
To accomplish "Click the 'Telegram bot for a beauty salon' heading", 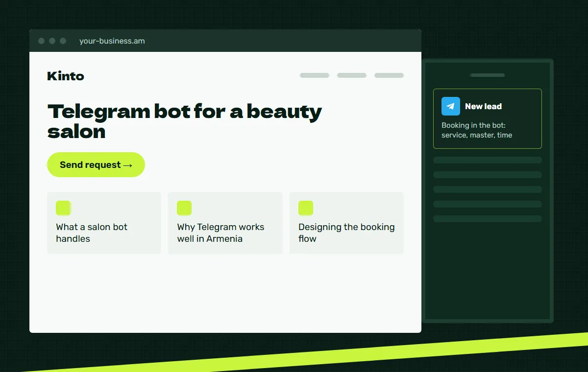I will 185,121.
